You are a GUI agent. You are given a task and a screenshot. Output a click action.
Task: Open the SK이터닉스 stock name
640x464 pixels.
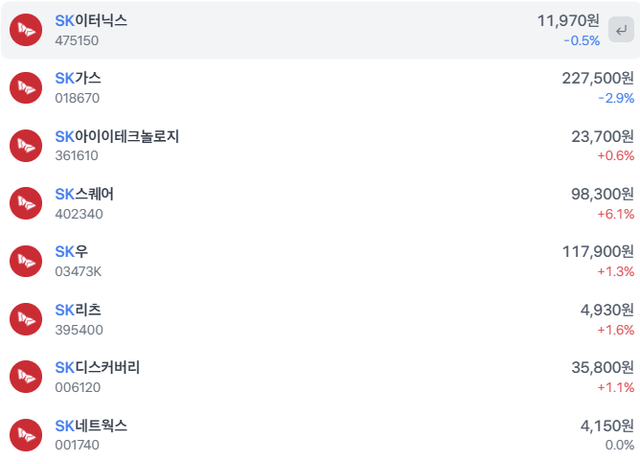pyautogui.click(x=91, y=20)
